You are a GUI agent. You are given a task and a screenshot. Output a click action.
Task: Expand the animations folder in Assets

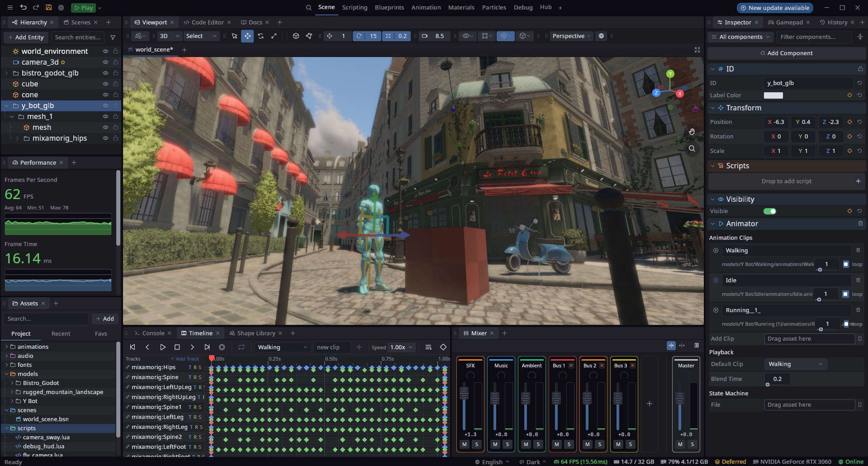tap(6, 347)
